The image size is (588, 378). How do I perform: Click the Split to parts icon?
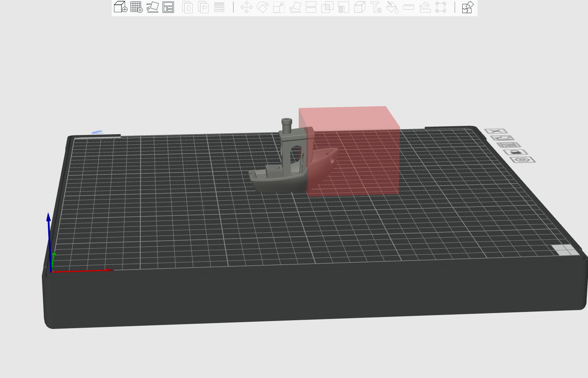[203, 7]
